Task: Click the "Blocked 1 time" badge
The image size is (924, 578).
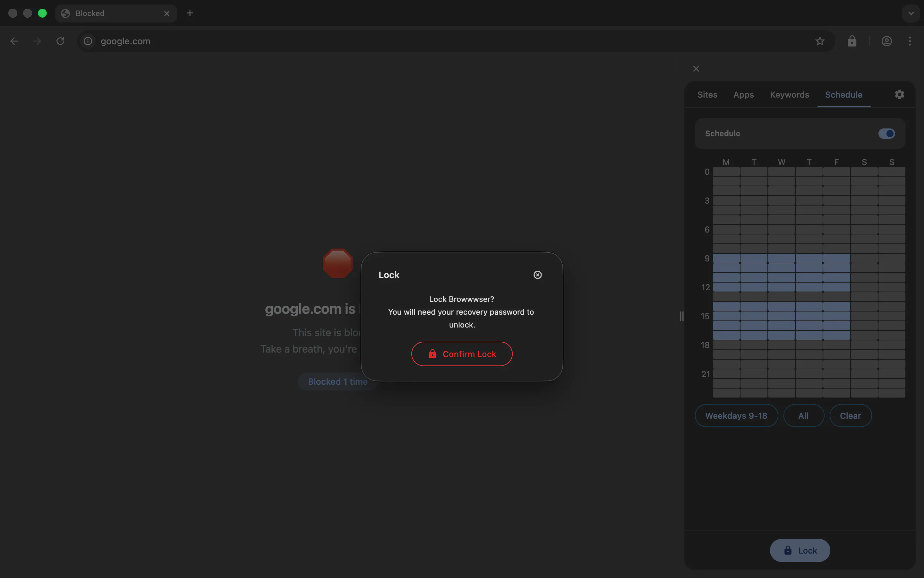Action: coord(338,381)
